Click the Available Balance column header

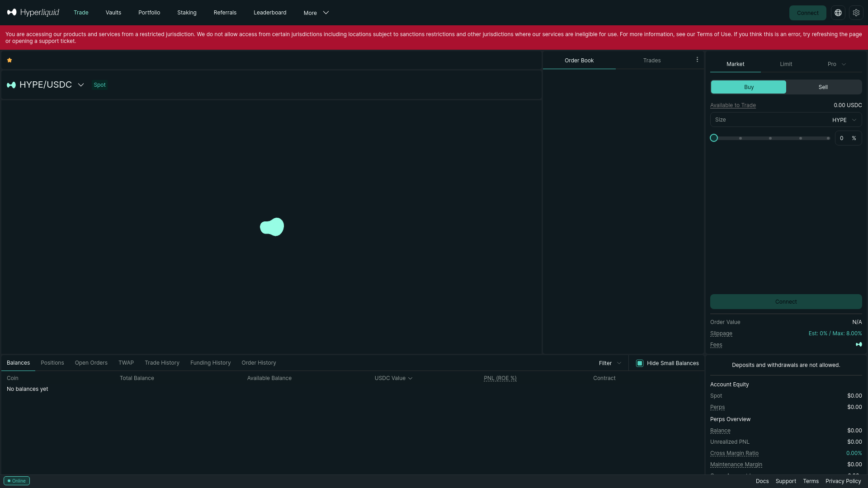coord(269,378)
